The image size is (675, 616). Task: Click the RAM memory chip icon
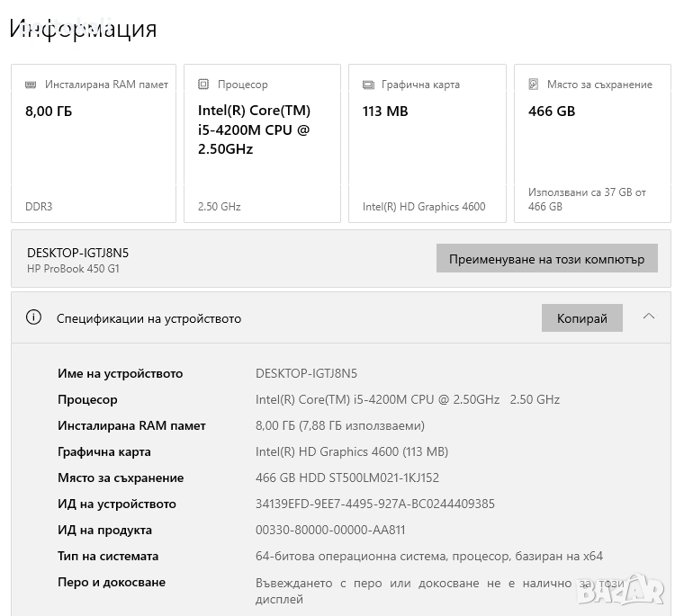[x=31, y=85]
